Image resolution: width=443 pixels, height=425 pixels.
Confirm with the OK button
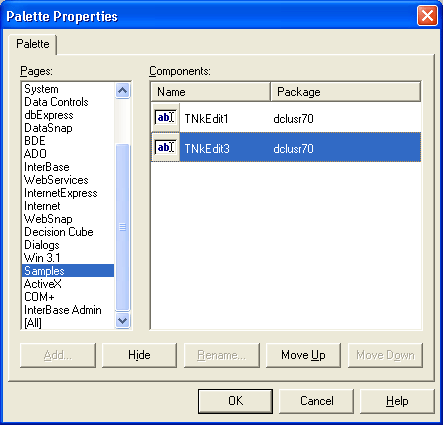[x=235, y=401]
